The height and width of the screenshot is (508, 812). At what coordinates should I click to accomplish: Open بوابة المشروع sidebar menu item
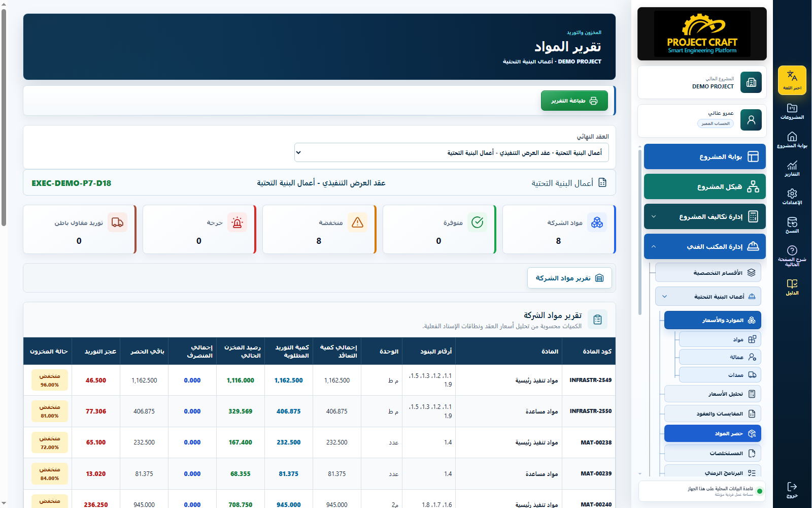coord(705,157)
